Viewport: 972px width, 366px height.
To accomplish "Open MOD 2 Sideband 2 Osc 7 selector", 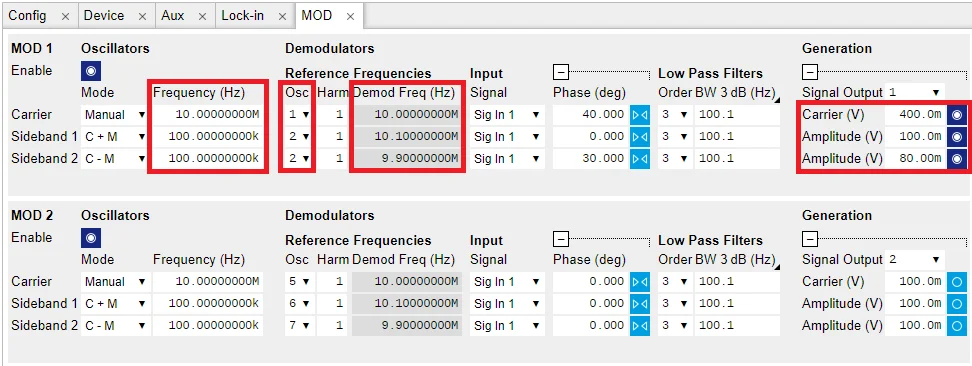I will pyautogui.click(x=299, y=326).
